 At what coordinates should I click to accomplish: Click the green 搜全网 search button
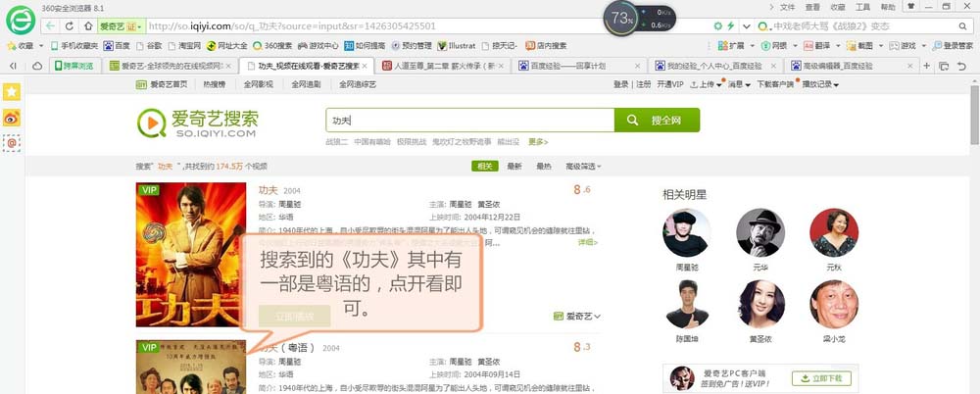click(x=657, y=121)
